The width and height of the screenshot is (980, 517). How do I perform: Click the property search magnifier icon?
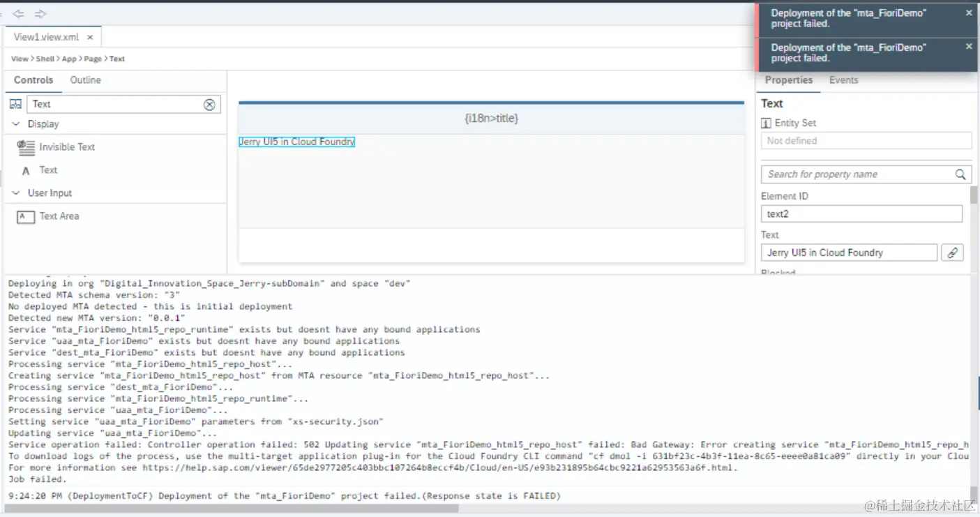click(960, 174)
